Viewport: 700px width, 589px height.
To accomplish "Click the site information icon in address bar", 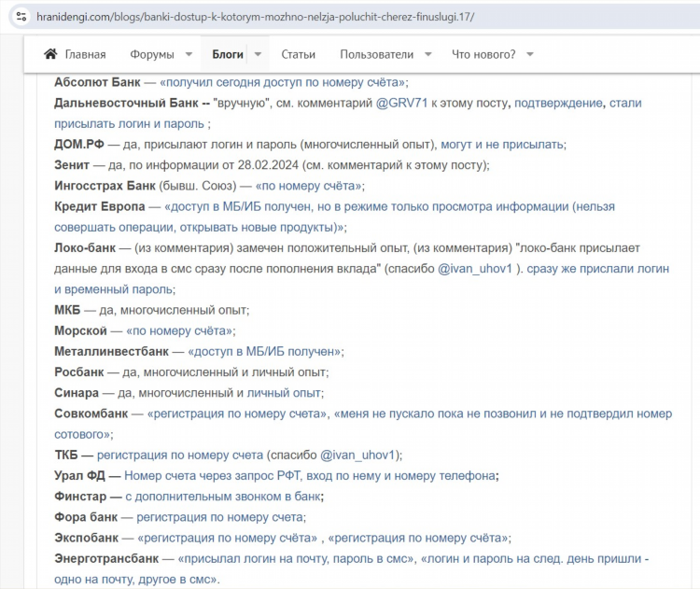I will click(x=21, y=17).
